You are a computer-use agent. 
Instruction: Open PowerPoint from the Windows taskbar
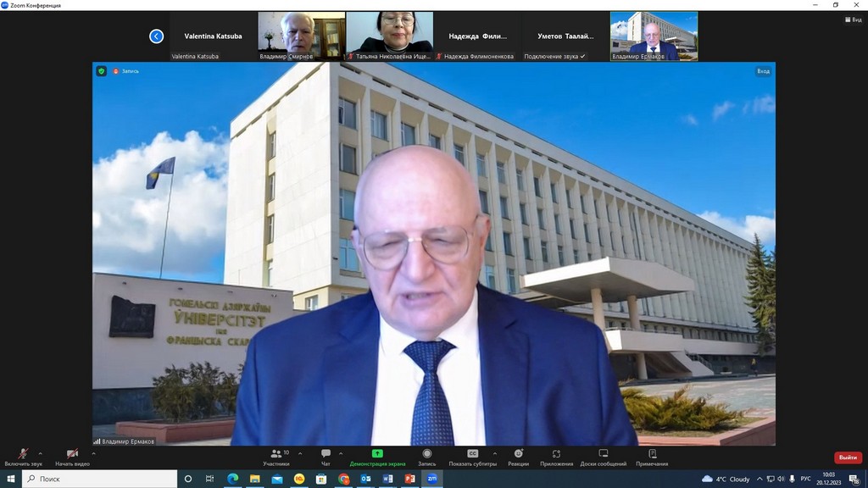tap(409, 479)
